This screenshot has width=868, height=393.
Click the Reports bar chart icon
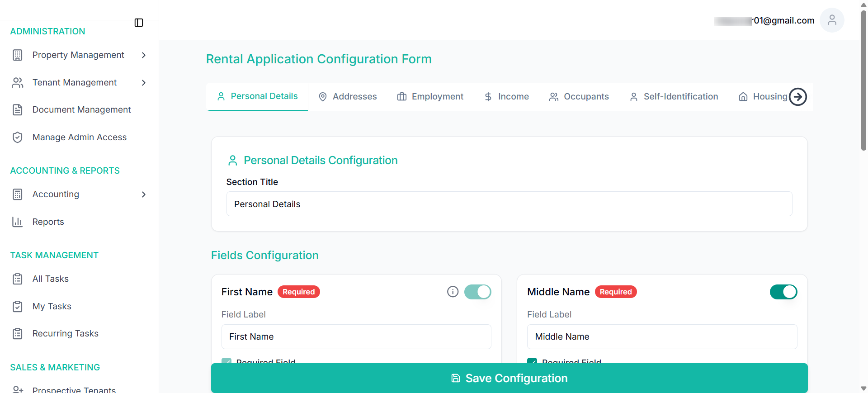coord(18,222)
